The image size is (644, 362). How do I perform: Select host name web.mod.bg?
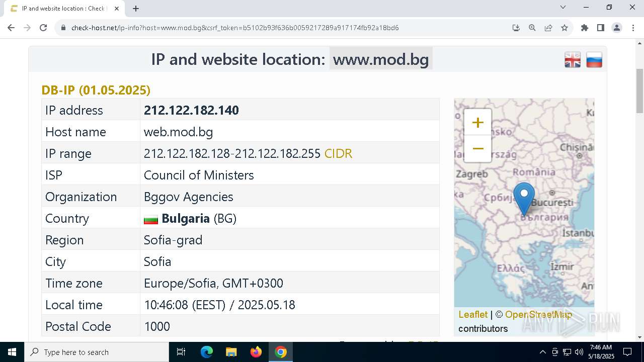tap(178, 132)
